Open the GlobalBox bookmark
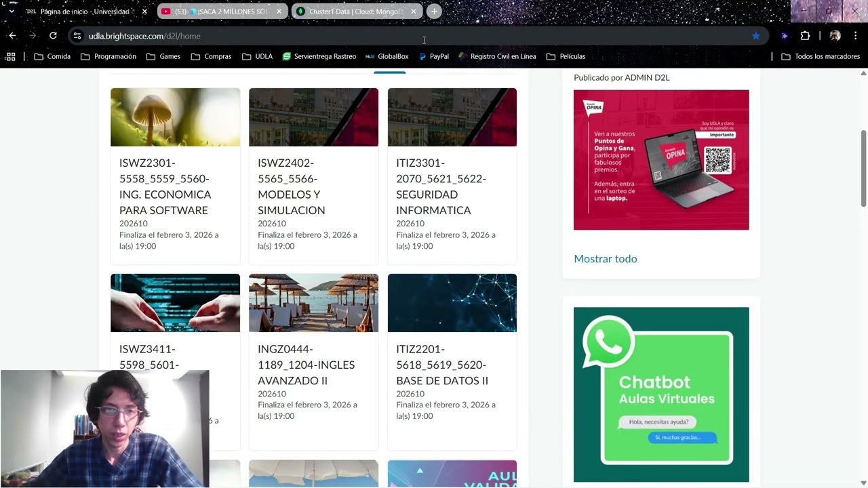 (x=387, y=56)
